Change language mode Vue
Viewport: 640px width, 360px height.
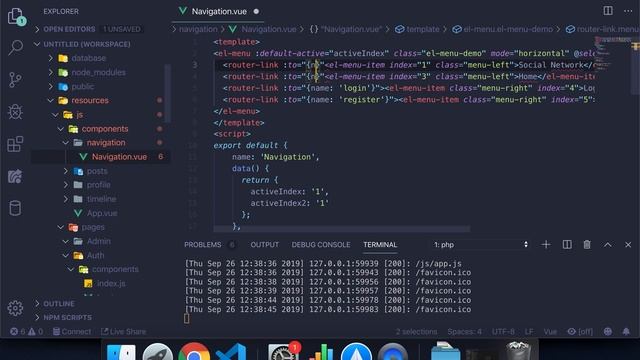pyautogui.click(x=550, y=331)
